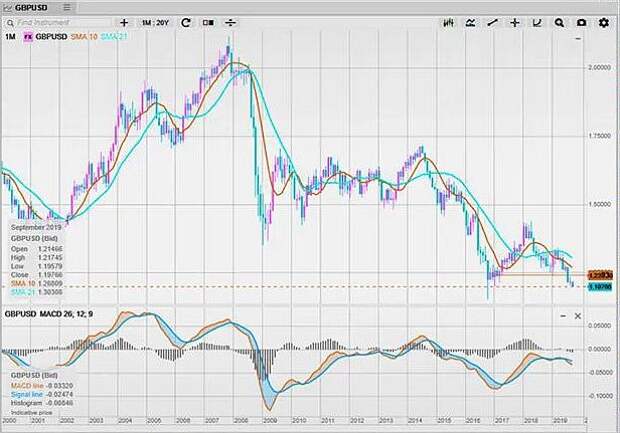Open the indicators icon in toolbar

tap(472, 22)
